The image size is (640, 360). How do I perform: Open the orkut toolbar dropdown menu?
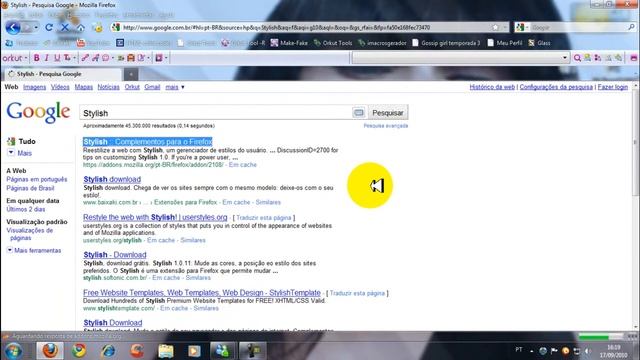pos(15,58)
